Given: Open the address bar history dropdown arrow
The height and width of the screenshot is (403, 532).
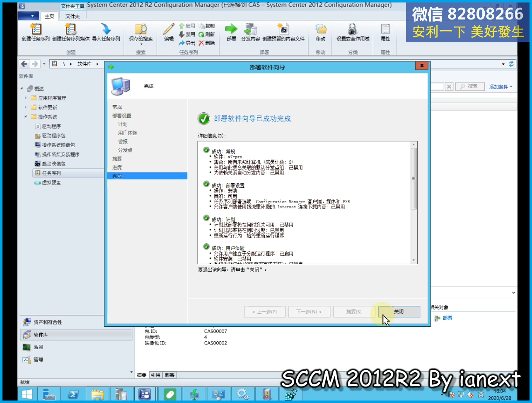Looking at the screenshot, I should click(x=503, y=64).
